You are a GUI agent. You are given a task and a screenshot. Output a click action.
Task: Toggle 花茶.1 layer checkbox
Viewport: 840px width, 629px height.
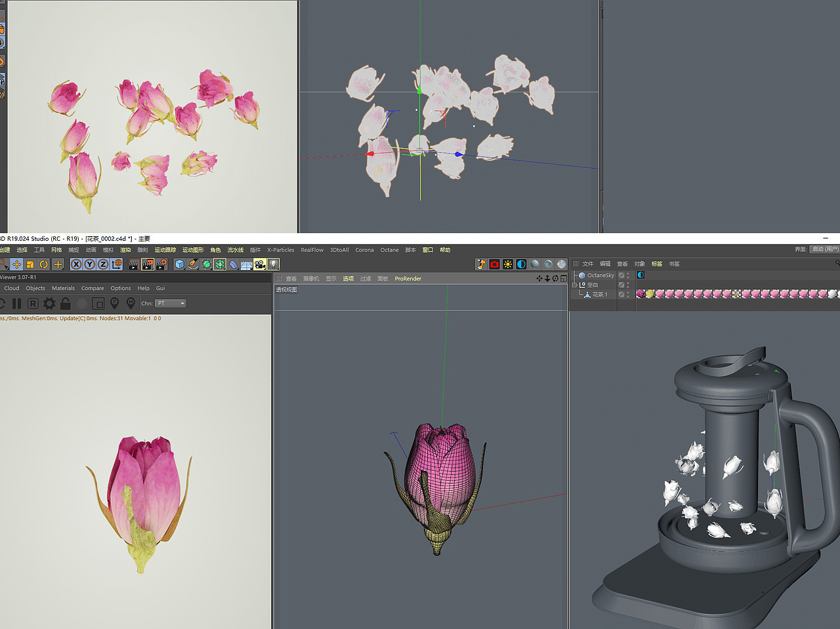click(x=621, y=294)
